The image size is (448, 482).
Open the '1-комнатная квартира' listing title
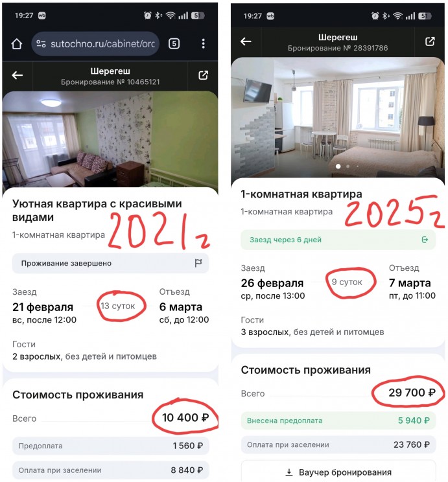[x=301, y=194]
